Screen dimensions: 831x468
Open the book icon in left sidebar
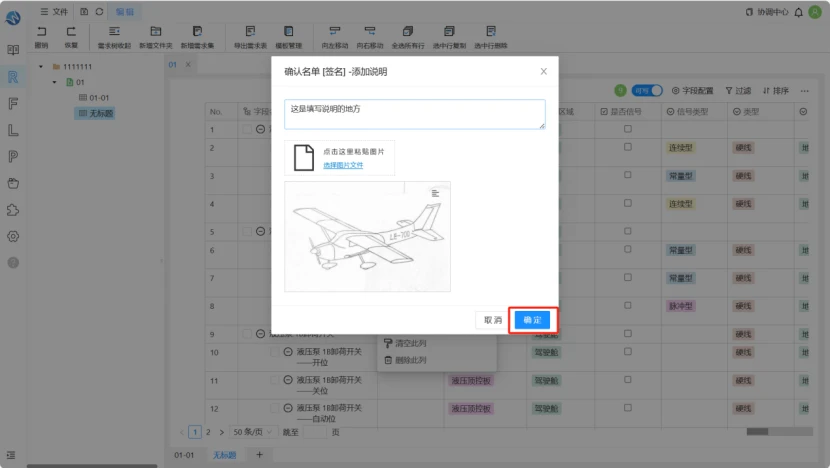(x=13, y=50)
